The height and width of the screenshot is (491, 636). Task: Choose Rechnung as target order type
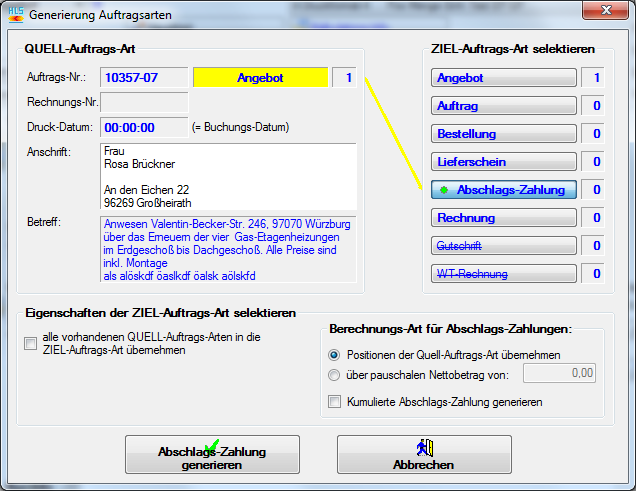(x=504, y=218)
